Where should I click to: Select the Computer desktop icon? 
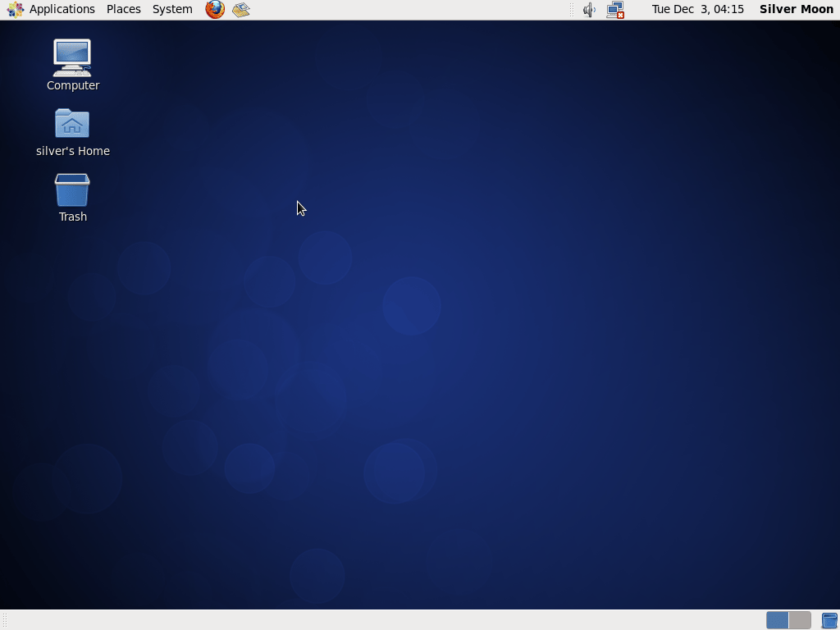[x=72, y=58]
